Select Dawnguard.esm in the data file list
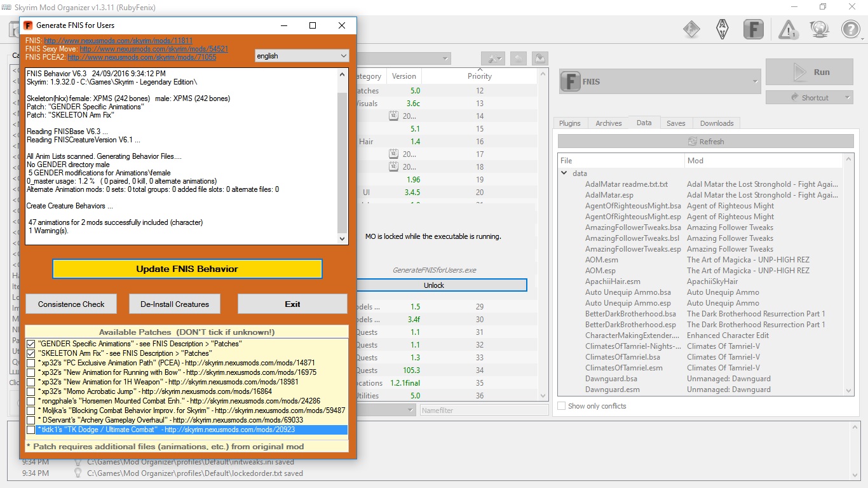 613,390
